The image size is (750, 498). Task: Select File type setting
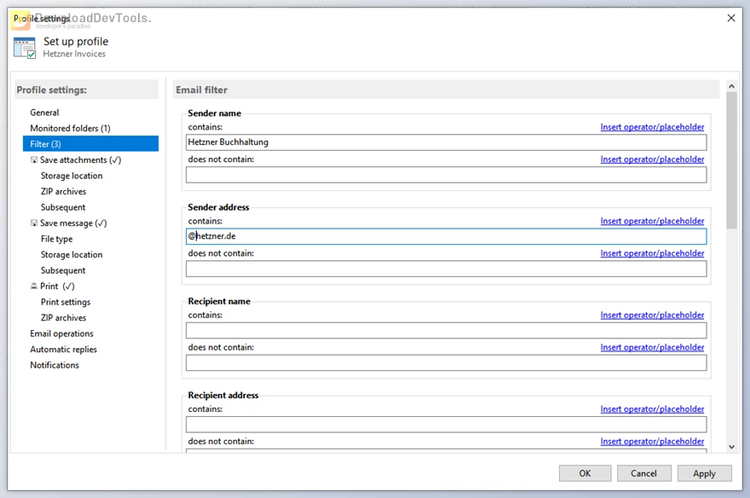click(x=56, y=239)
